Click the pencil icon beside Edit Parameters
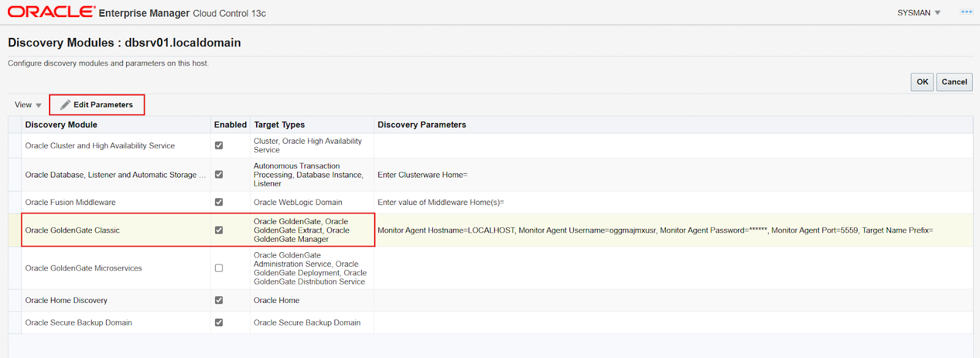 [65, 105]
